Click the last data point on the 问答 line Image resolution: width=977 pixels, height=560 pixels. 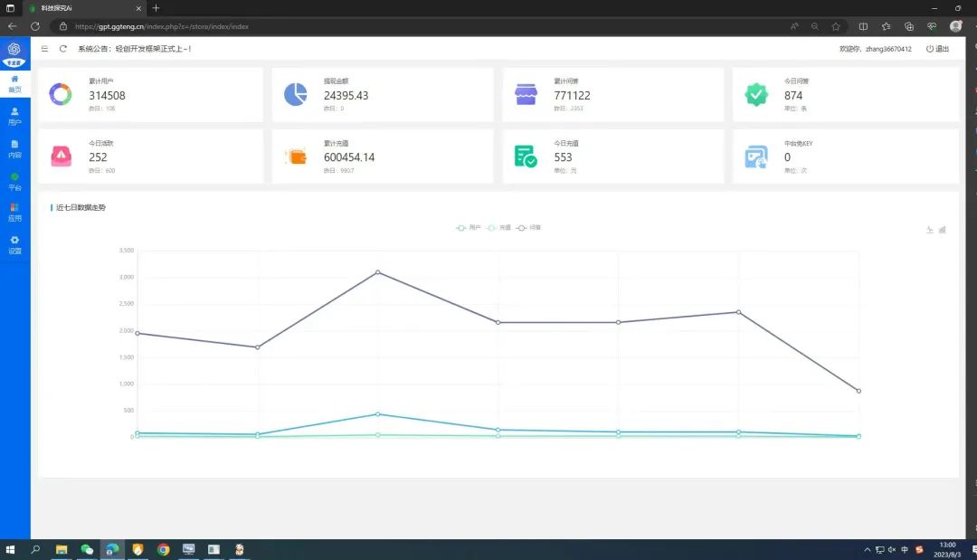coord(858,391)
